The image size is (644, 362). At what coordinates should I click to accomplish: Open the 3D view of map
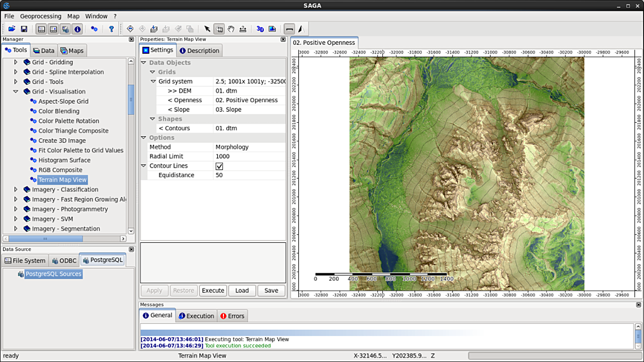[x=260, y=29]
